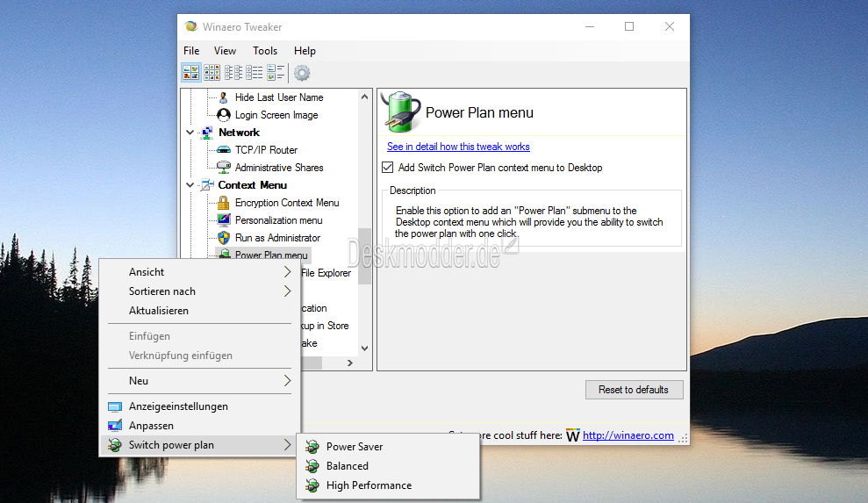Screen dimensions: 868x503
Task: Click the Context Menu category icon
Action: (x=206, y=185)
